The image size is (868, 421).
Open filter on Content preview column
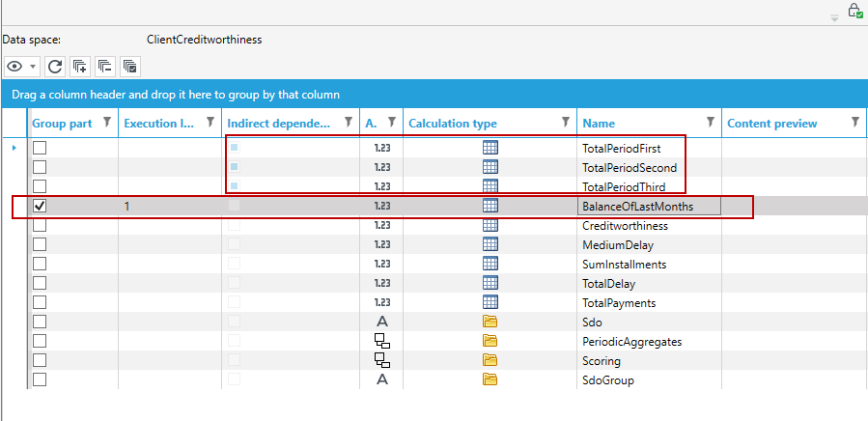(855, 123)
